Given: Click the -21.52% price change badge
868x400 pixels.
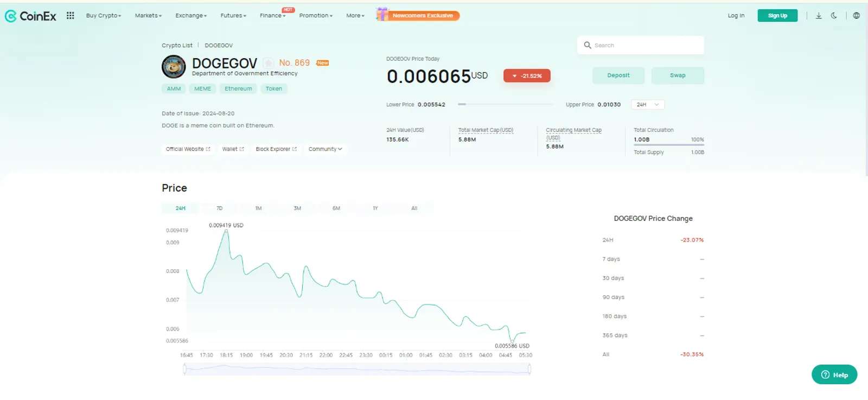Looking at the screenshot, I should click(527, 76).
